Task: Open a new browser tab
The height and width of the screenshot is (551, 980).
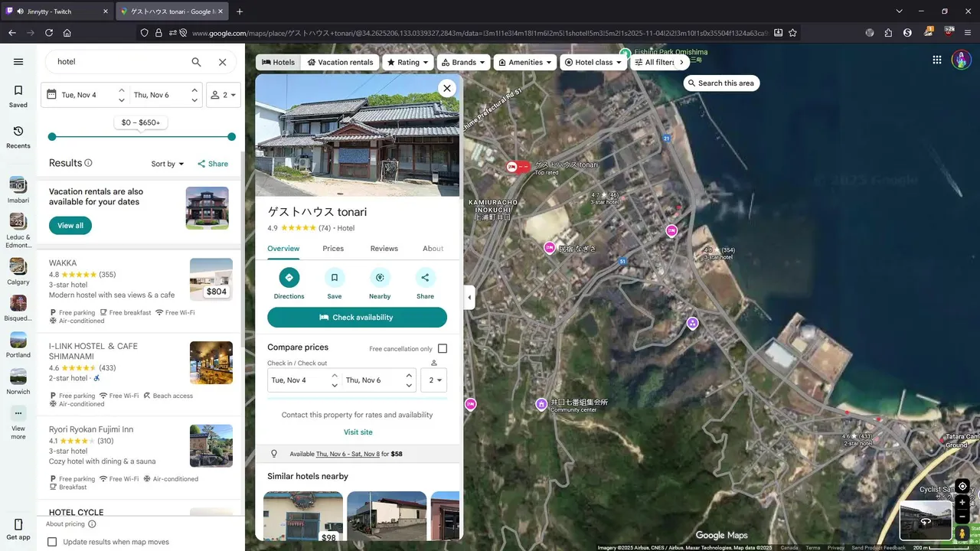Action: click(240, 11)
